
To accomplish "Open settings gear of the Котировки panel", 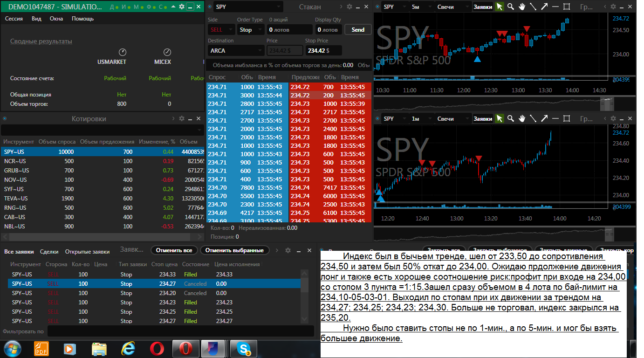I will click(x=182, y=118).
